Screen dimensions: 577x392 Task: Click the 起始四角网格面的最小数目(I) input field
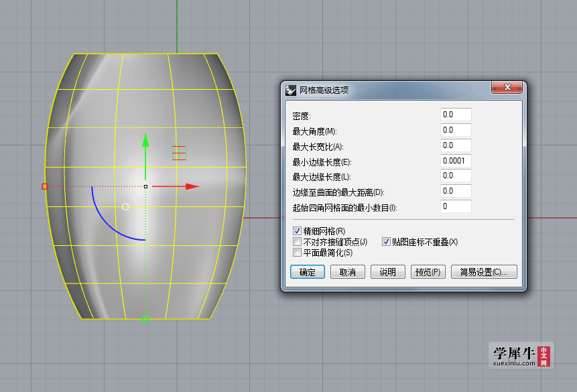pyautogui.click(x=456, y=206)
